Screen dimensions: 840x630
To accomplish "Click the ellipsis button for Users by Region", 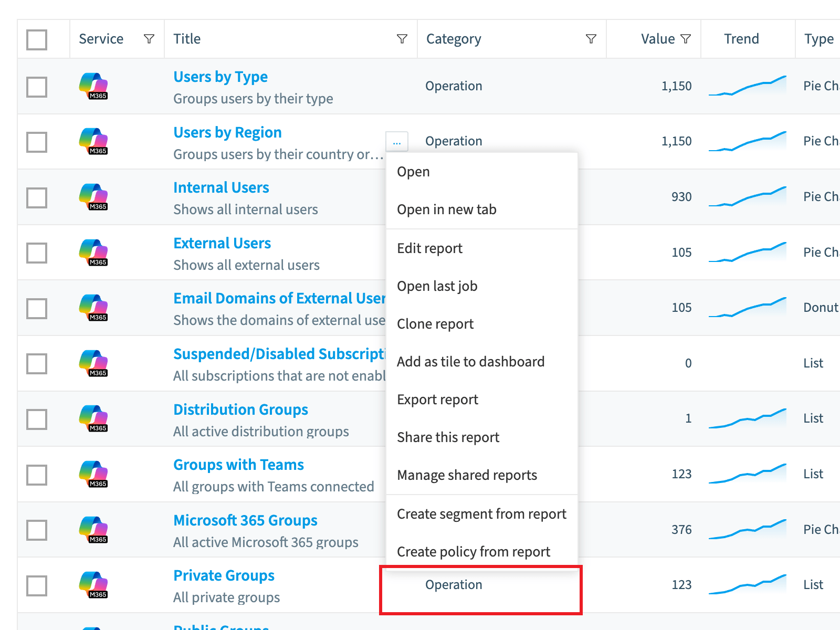I will tap(397, 141).
